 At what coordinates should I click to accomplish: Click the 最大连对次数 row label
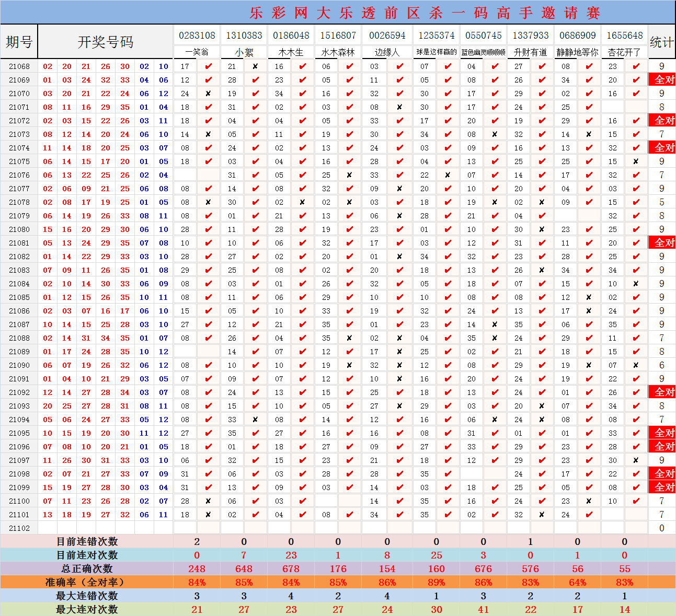click(x=87, y=610)
